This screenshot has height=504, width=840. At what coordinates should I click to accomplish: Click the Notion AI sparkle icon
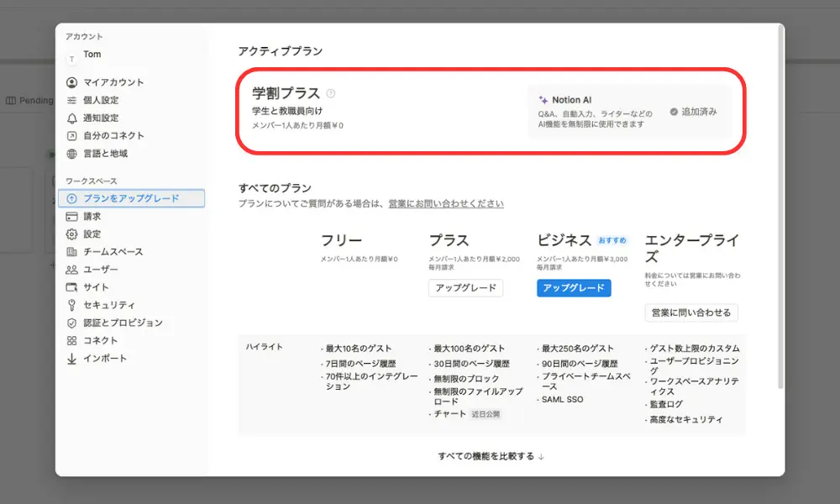(543, 100)
